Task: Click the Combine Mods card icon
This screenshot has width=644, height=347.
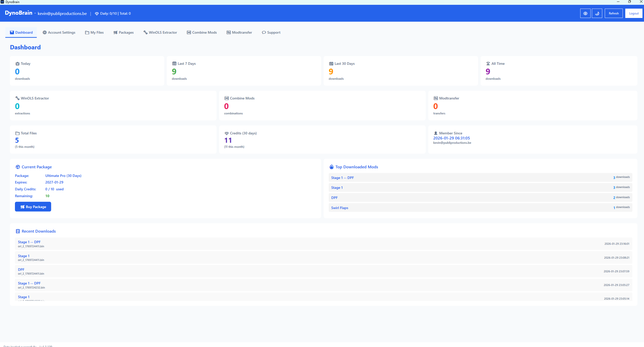Action: coord(226,98)
